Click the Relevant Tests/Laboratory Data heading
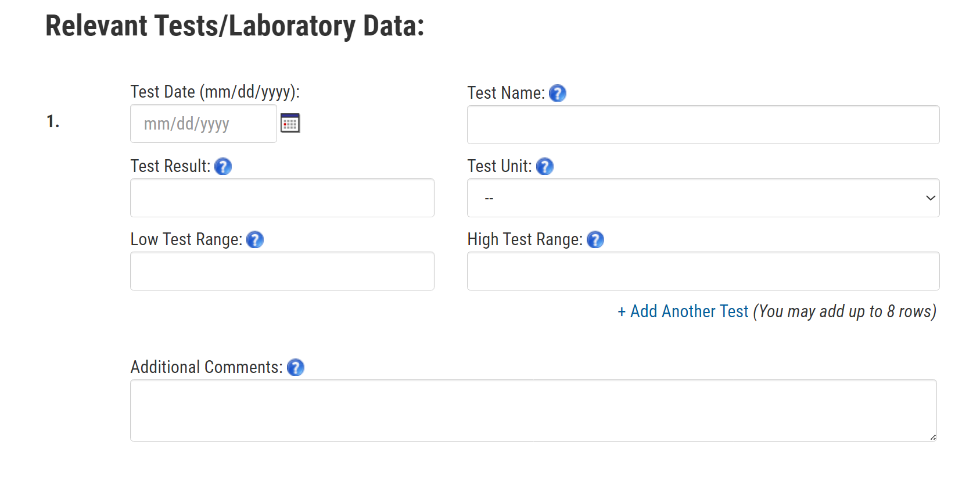This screenshot has width=980, height=477. point(235,26)
